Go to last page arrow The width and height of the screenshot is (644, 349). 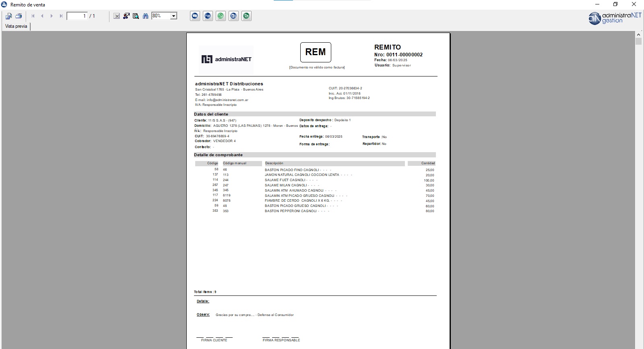click(61, 16)
